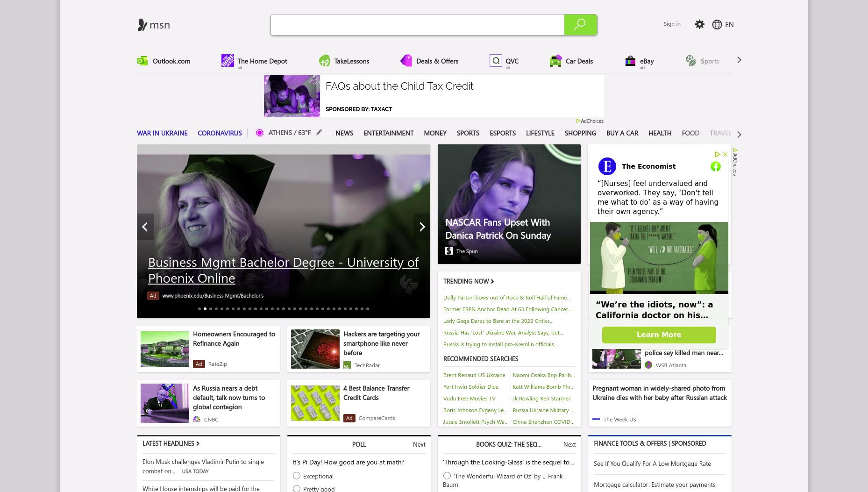This screenshot has width=868, height=492.
Task: Open the WAR IN UKRAINE tab
Action: pyautogui.click(x=162, y=133)
